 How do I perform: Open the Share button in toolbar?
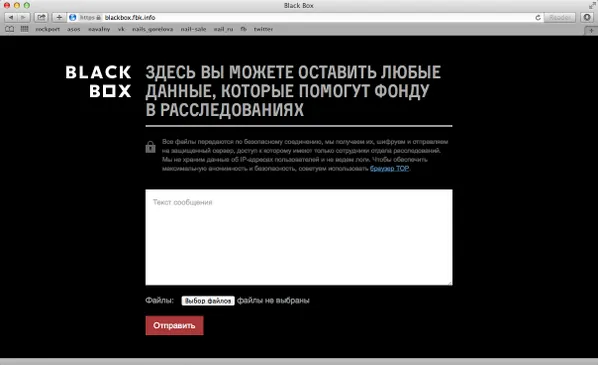pos(41,18)
